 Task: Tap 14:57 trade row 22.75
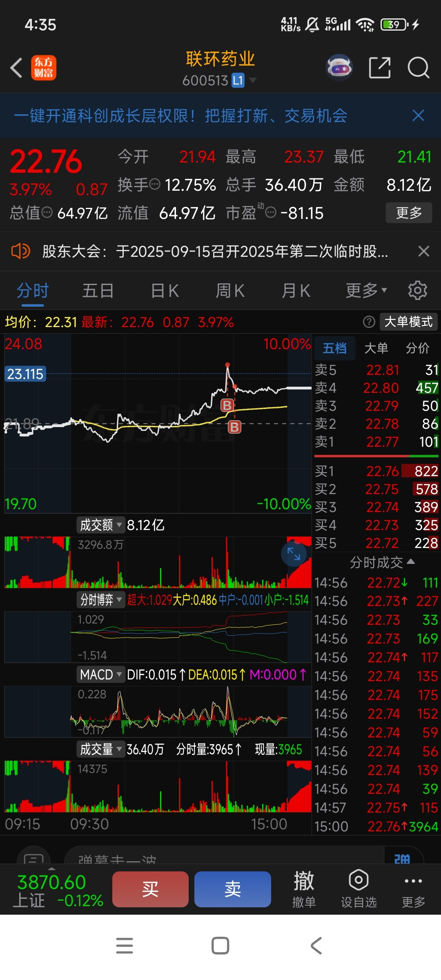tap(377, 808)
